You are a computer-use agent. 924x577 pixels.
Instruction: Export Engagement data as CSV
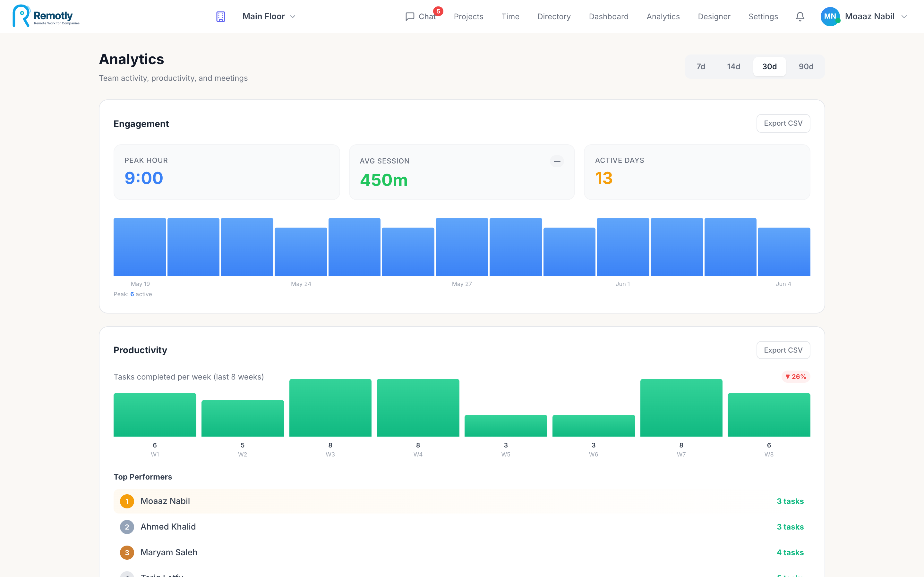coord(783,123)
